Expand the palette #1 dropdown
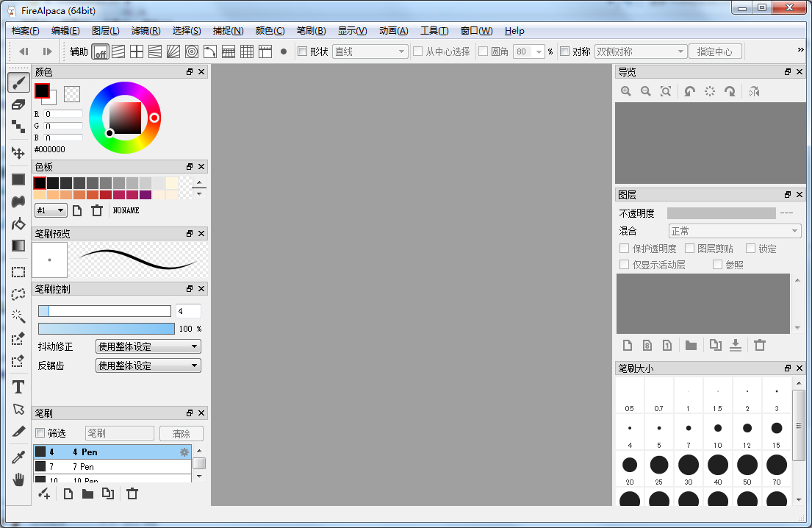This screenshot has height=528, width=812. tap(51, 210)
